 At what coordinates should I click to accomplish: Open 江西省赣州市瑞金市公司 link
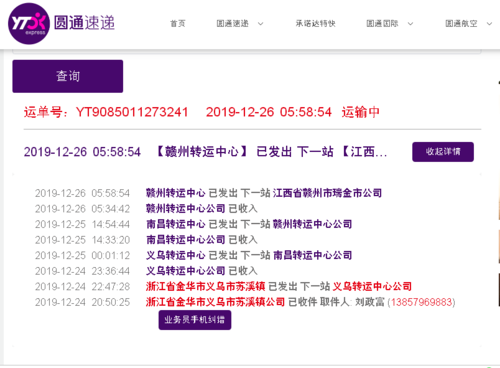(x=327, y=193)
